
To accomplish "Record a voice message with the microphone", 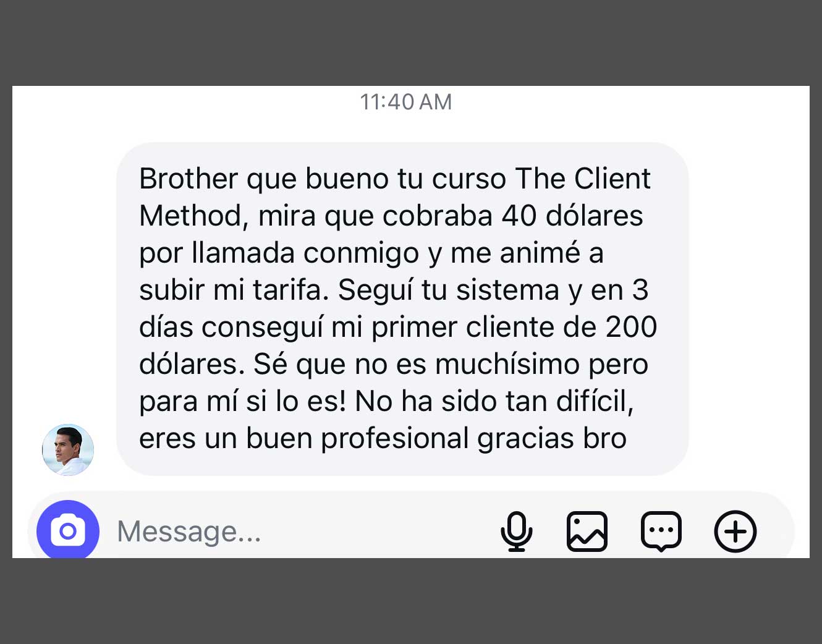I will [x=516, y=532].
